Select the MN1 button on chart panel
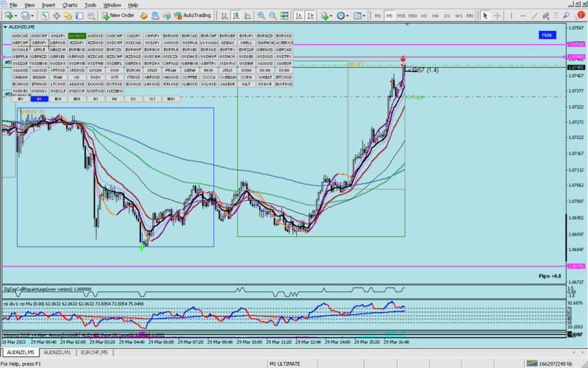This screenshot has height=368, width=588. point(171,99)
